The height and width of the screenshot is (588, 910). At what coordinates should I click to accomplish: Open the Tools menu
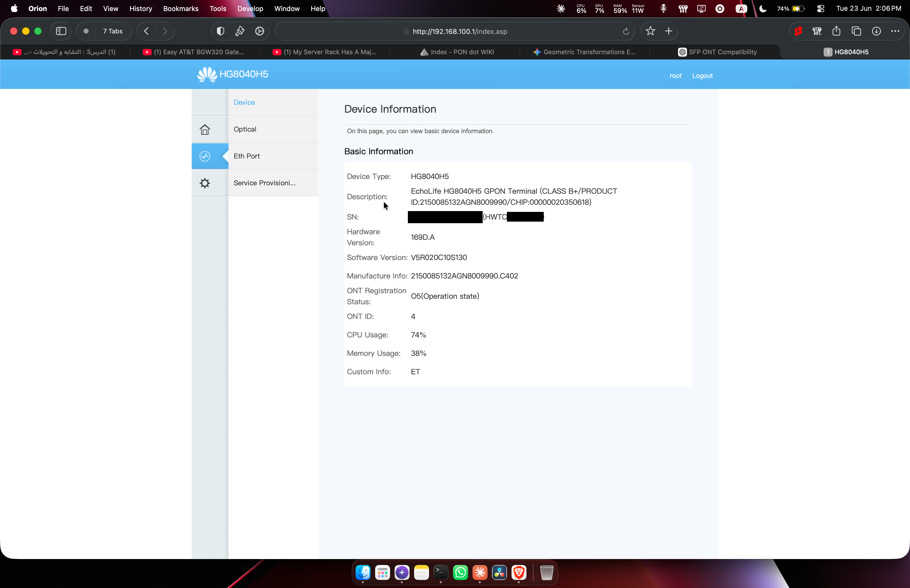pos(218,9)
